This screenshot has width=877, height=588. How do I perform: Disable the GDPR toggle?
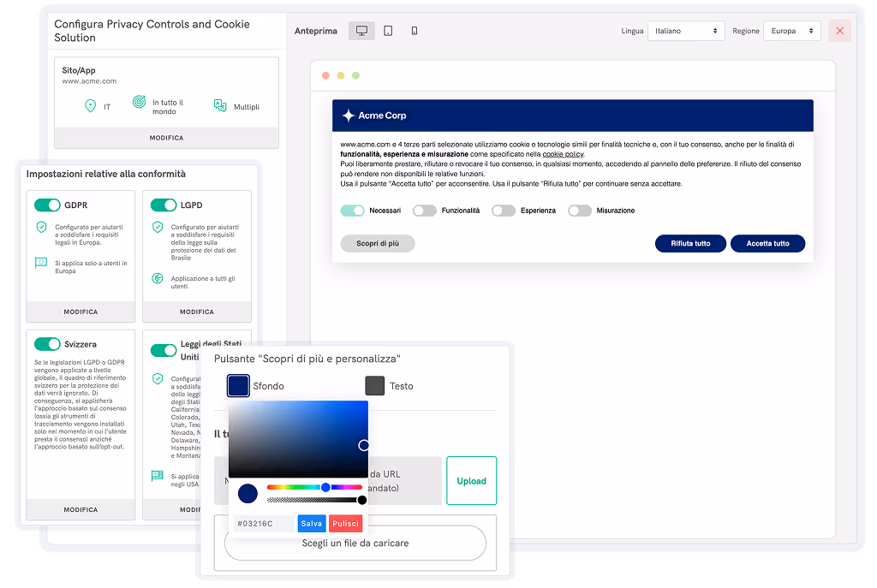(47, 205)
